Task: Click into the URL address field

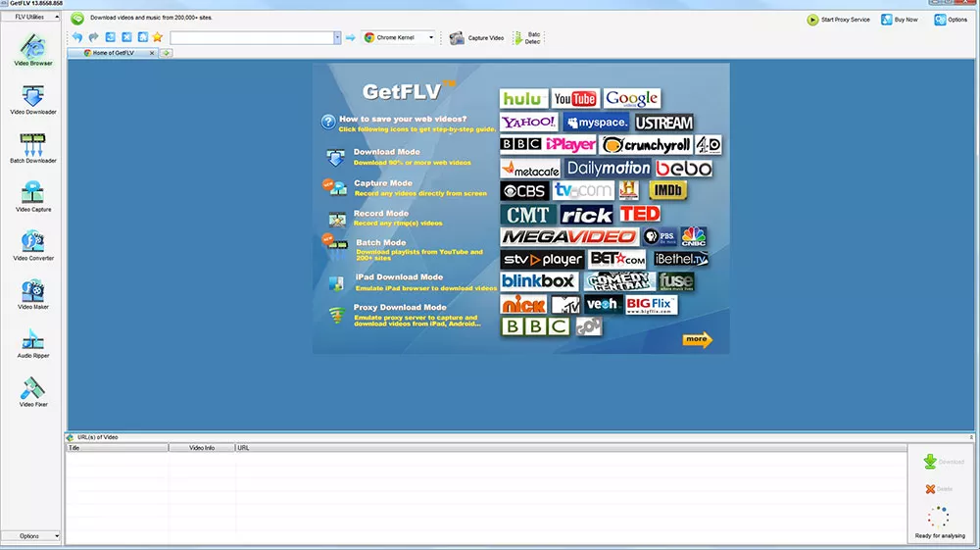Action: click(252, 37)
